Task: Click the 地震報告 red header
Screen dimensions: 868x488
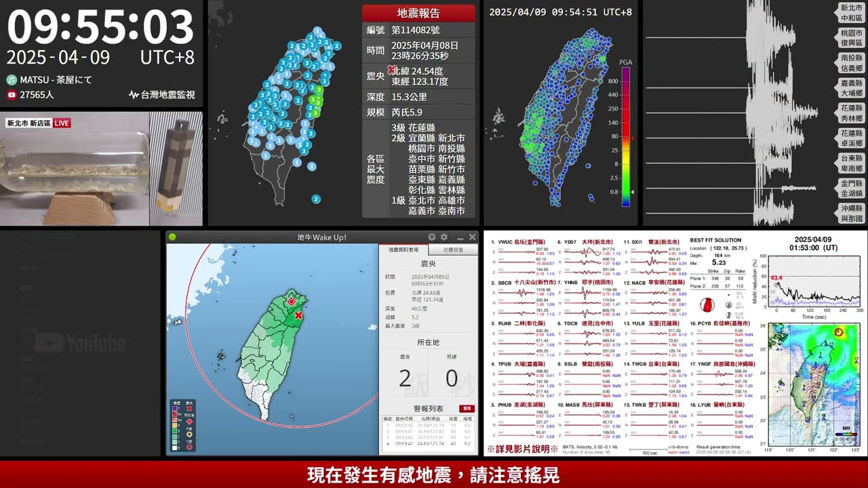Action: (x=418, y=13)
